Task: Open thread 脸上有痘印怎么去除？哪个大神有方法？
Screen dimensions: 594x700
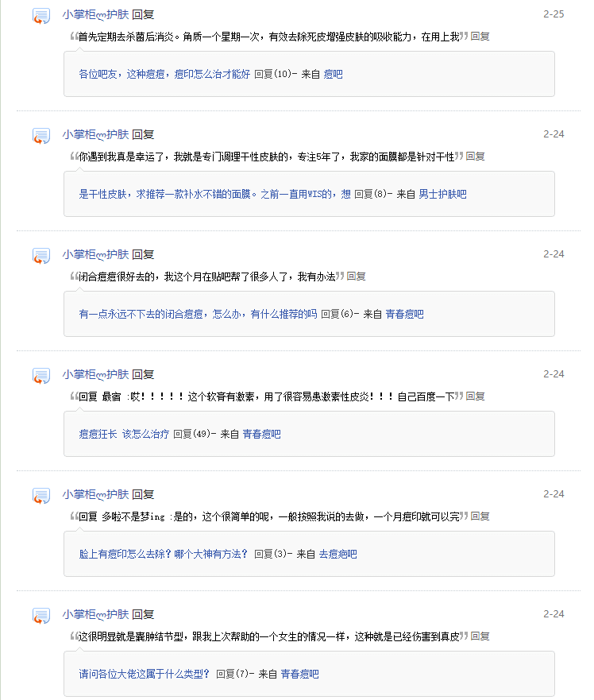Action: click(x=164, y=554)
